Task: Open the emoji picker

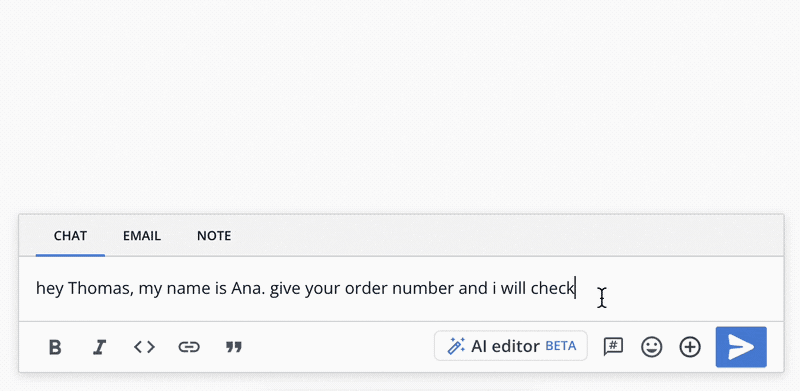Action: 652,347
